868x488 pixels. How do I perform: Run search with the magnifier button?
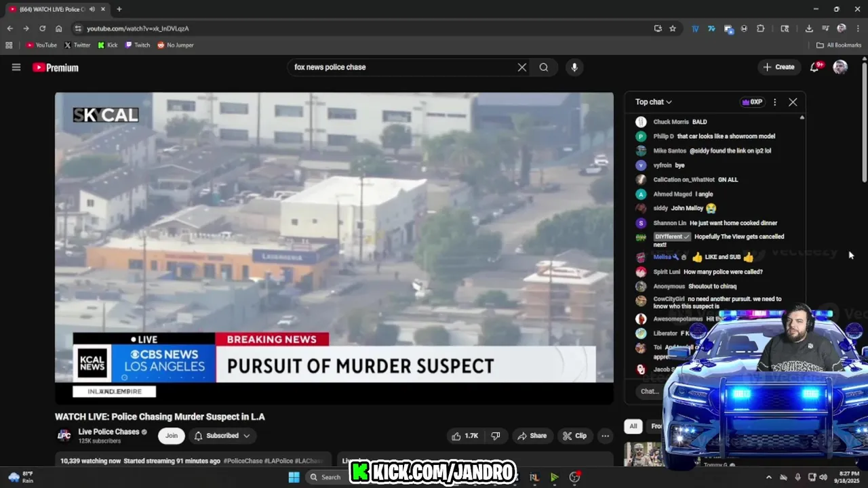click(x=544, y=67)
